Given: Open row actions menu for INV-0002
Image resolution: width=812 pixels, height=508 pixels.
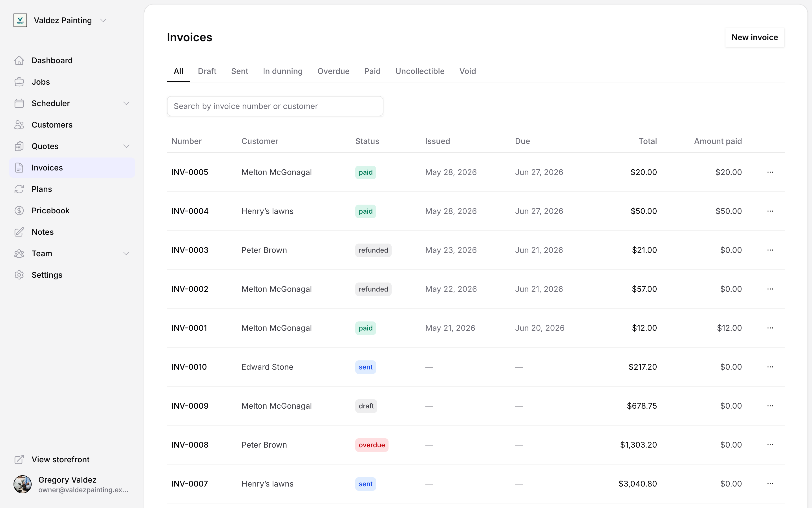Looking at the screenshot, I should [x=770, y=289].
